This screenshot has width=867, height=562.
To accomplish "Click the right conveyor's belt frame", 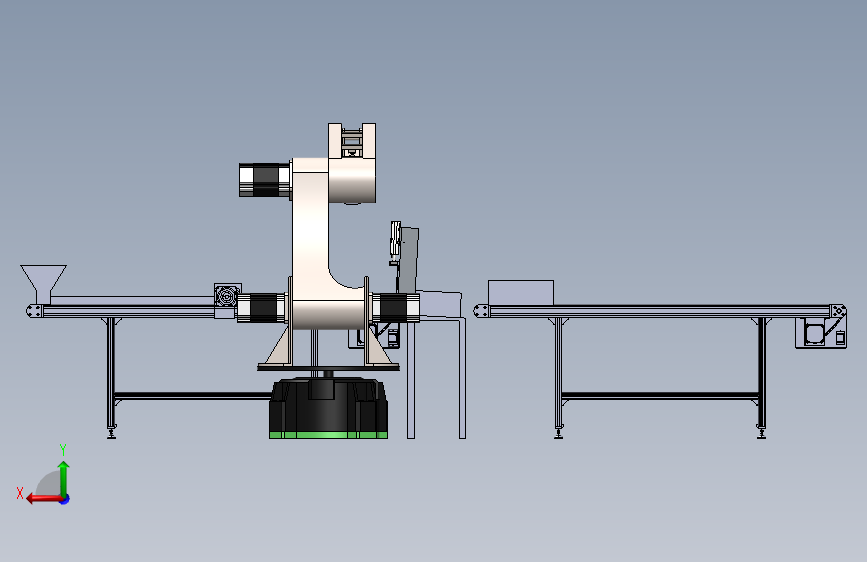I will (x=659, y=311).
